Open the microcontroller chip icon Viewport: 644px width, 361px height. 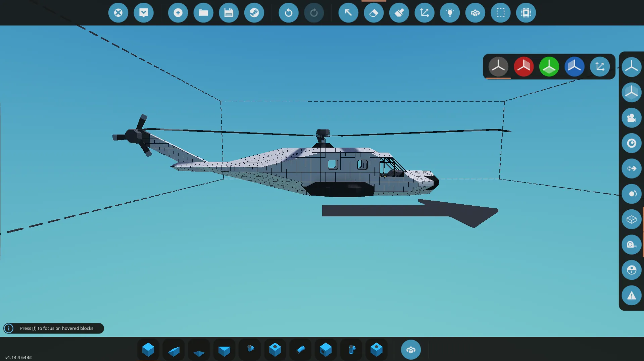click(526, 13)
